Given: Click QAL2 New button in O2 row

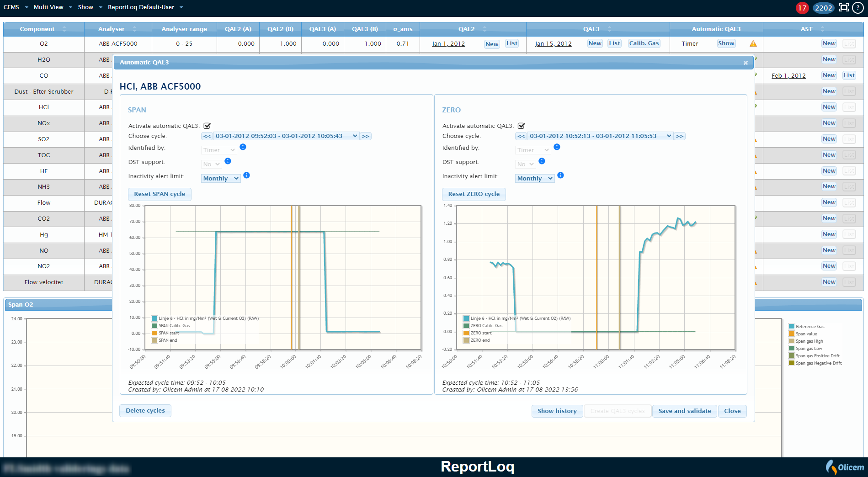Looking at the screenshot, I should (492, 44).
